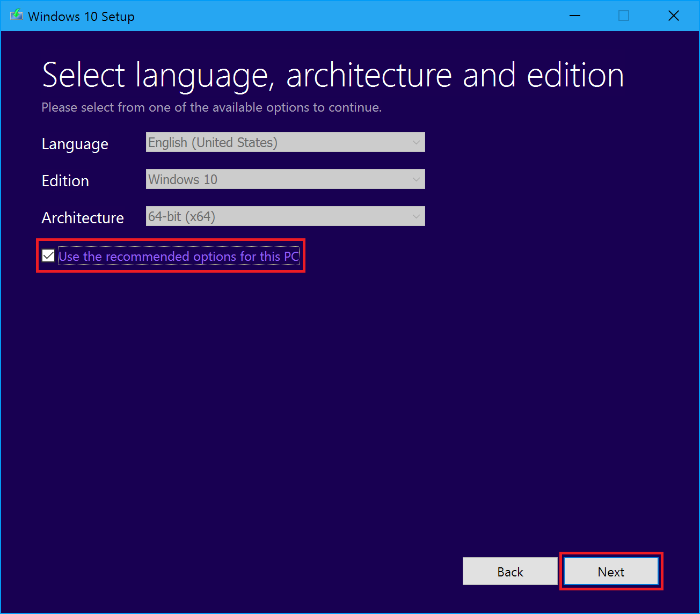Click the 'Please select from one' instruction text
Screen dimensions: 700x614
coord(212,107)
